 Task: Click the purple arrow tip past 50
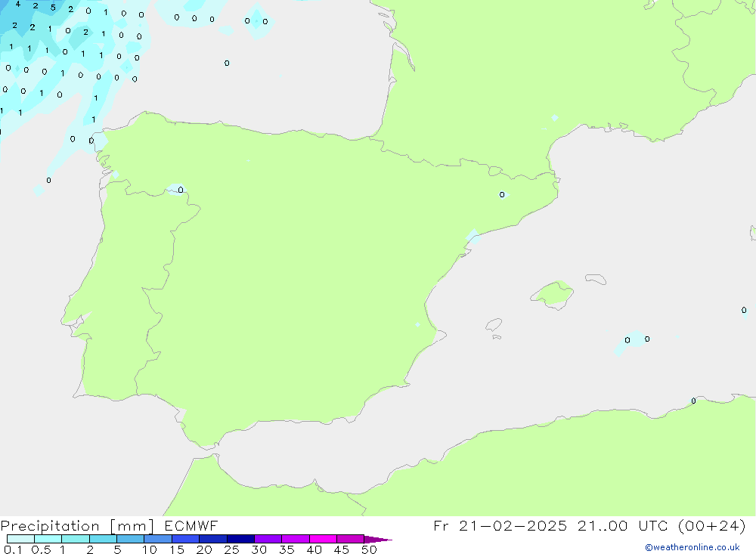(379, 540)
